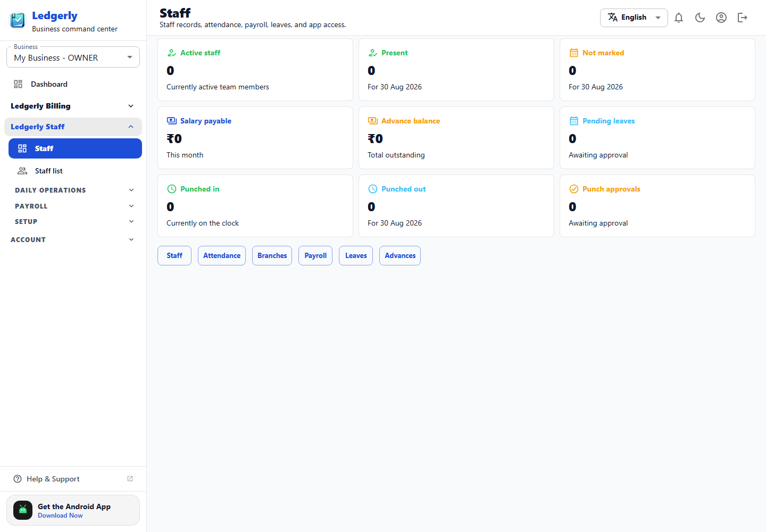
Task: Expand the Setup sidebar group
Action: pyautogui.click(x=74, y=221)
